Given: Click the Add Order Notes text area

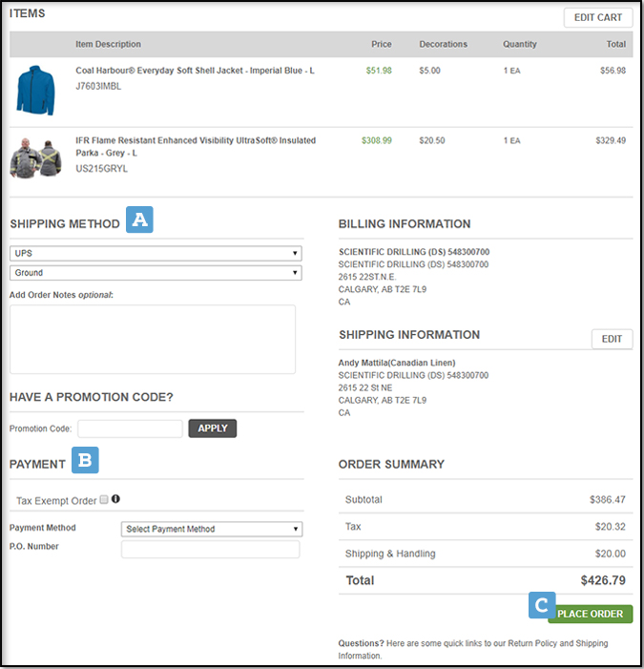Looking at the screenshot, I should (x=153, y=339).
